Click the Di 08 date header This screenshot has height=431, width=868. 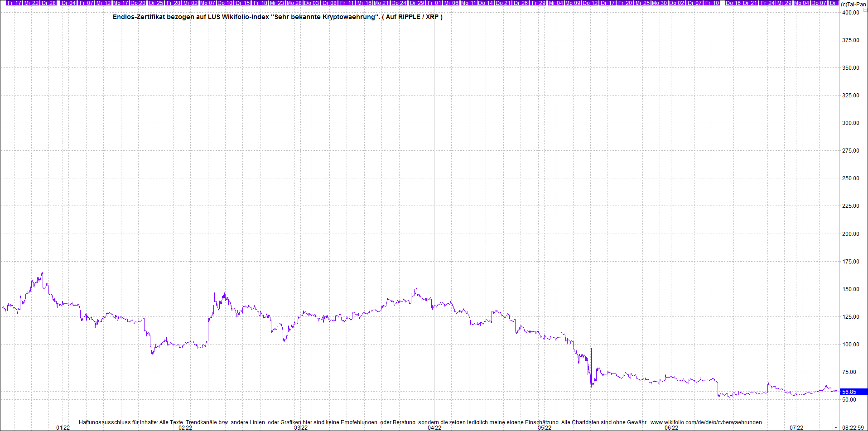click(x=329, y=3)
